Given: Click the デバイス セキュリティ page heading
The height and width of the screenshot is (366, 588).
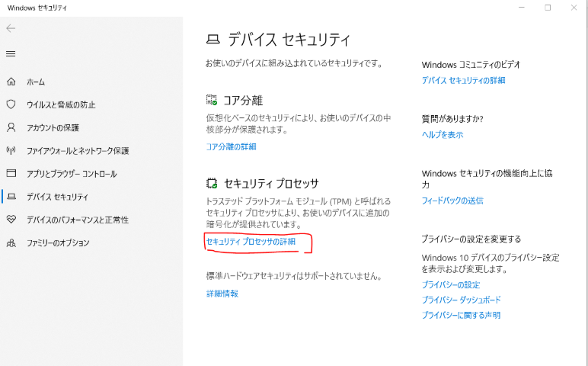Looking at the screenshot, I should 289,40.
